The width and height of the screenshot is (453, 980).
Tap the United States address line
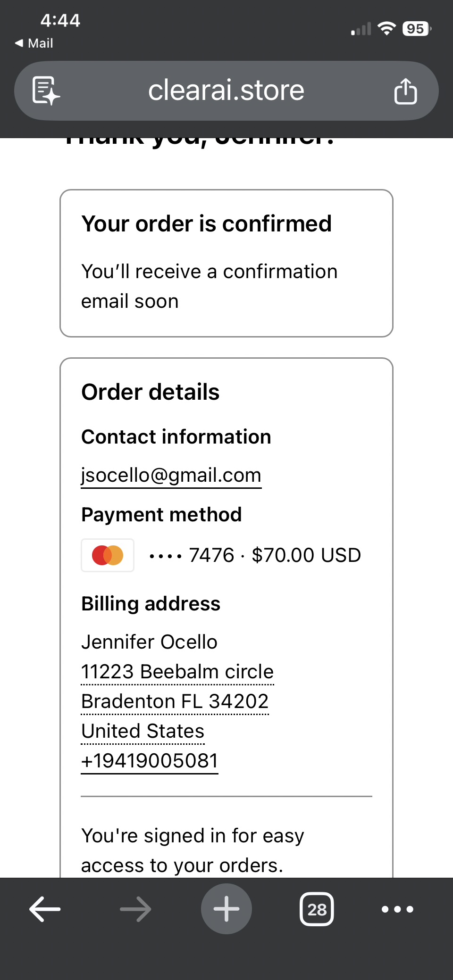pos(143,731)
